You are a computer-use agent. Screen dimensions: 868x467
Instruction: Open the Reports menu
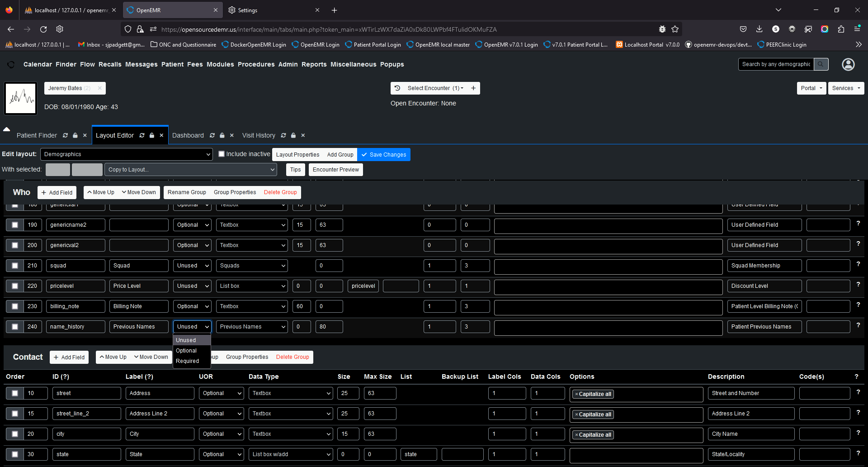[x=314, y=64]
